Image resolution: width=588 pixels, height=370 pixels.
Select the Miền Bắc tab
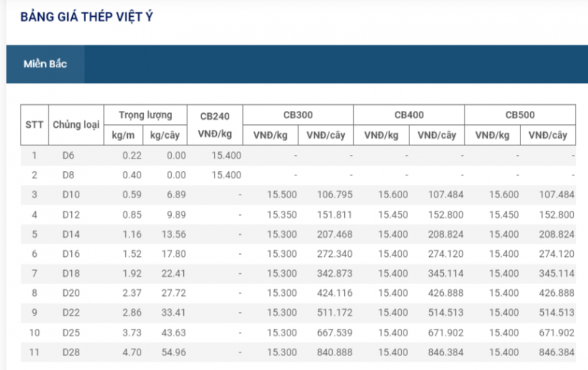coord(46,65)
